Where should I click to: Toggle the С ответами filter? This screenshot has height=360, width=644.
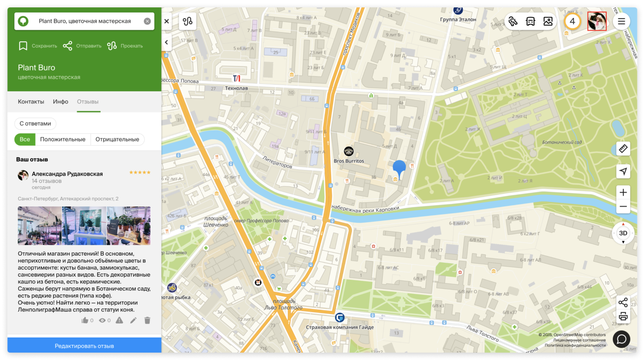(35, 124)
